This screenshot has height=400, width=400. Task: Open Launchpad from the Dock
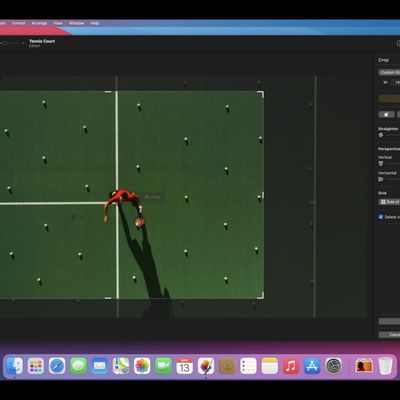click(36, 366)
